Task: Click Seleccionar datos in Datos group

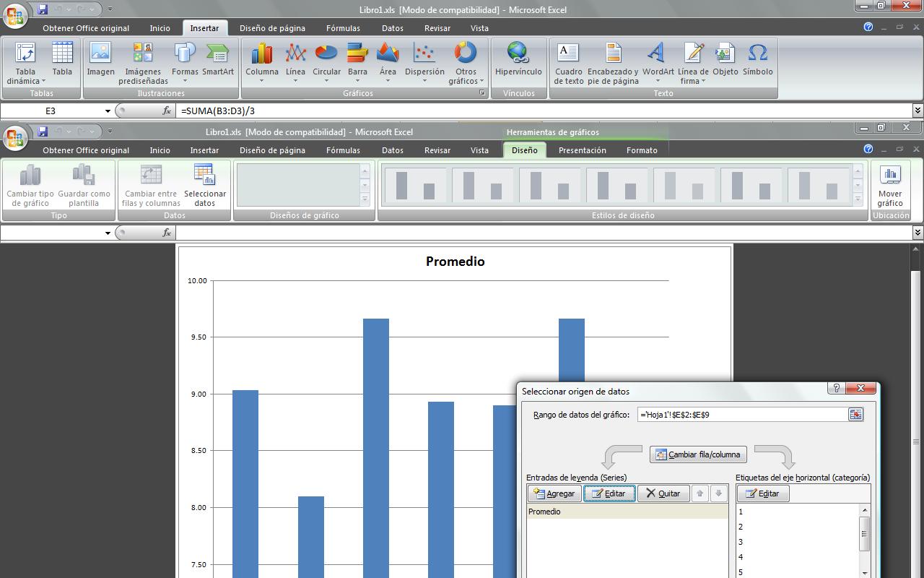Action: coord(205,185)
